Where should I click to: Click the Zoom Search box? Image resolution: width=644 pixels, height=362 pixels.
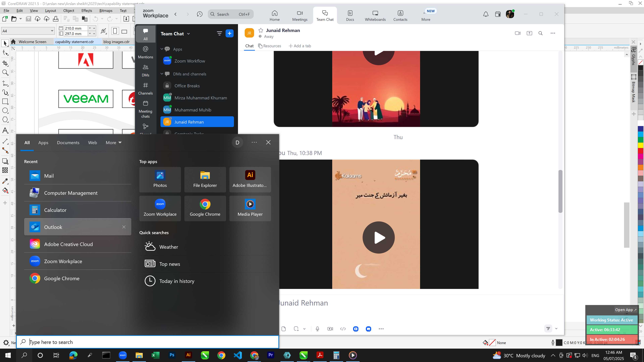click(x=230, y=14)
